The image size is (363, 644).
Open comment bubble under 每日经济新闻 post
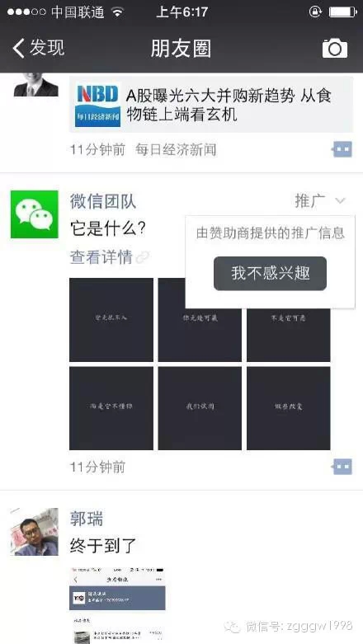tap(342, 149)
